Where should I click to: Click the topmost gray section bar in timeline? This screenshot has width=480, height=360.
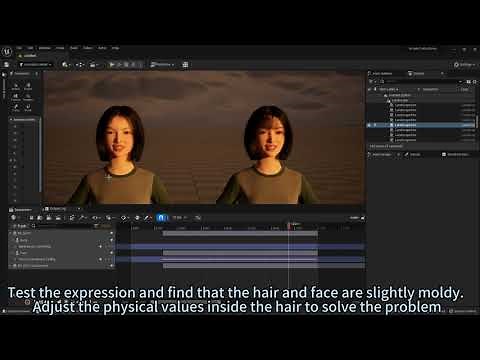tap(240, 234)
